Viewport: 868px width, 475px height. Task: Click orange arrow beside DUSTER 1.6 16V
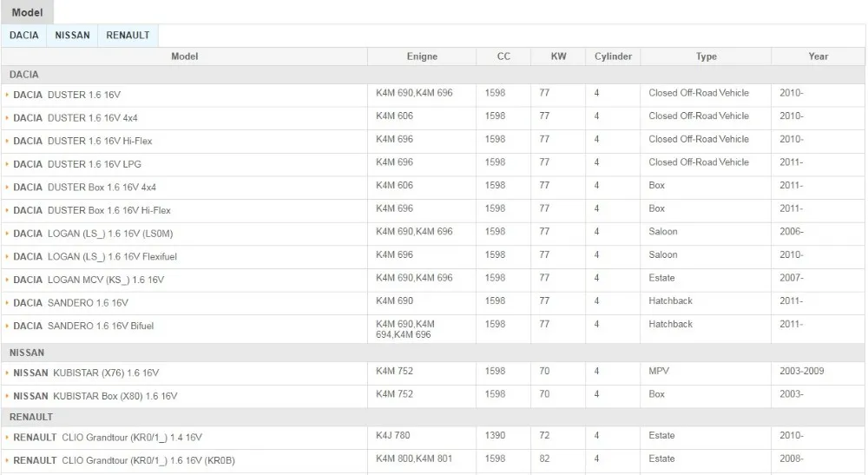pyautogui.click(x=8, y=95)
